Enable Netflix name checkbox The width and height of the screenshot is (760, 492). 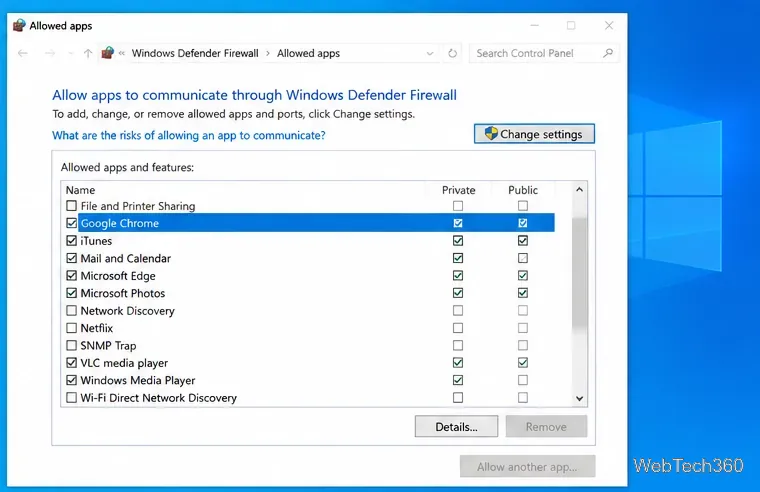(x=71, y=328)
